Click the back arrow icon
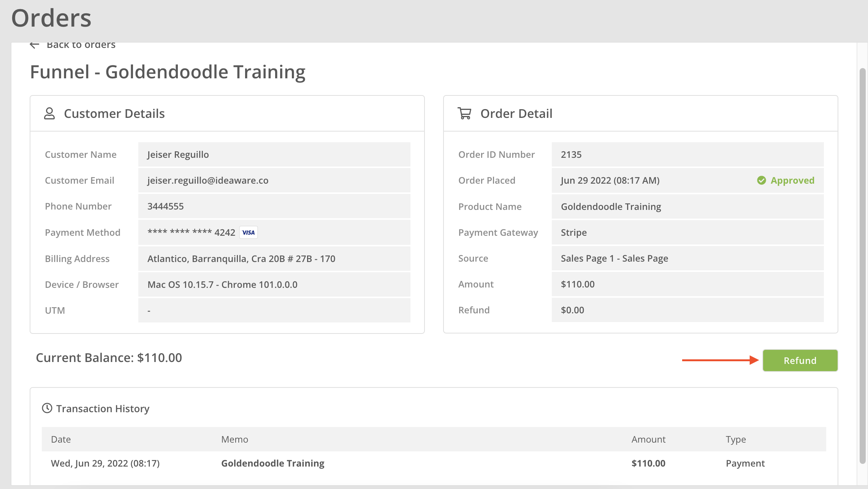 pyautogui.click(x=34, y=45)
